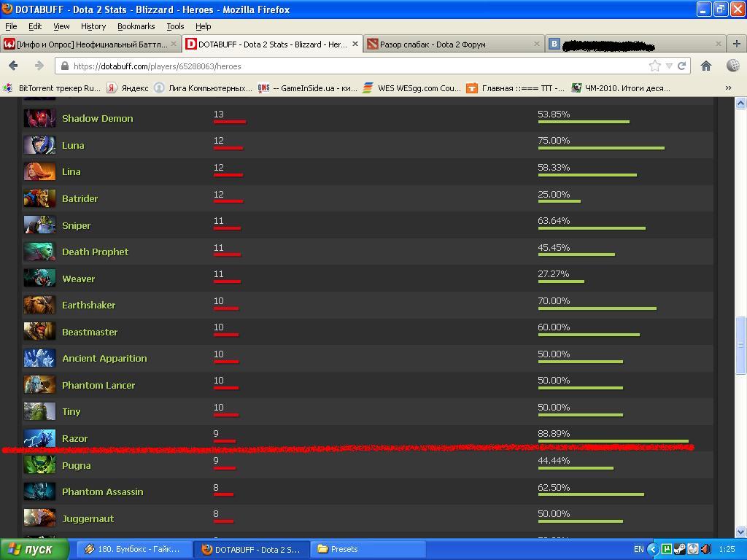Click Phantom Lancer hero portrait
747x560 pixels.
39,385
